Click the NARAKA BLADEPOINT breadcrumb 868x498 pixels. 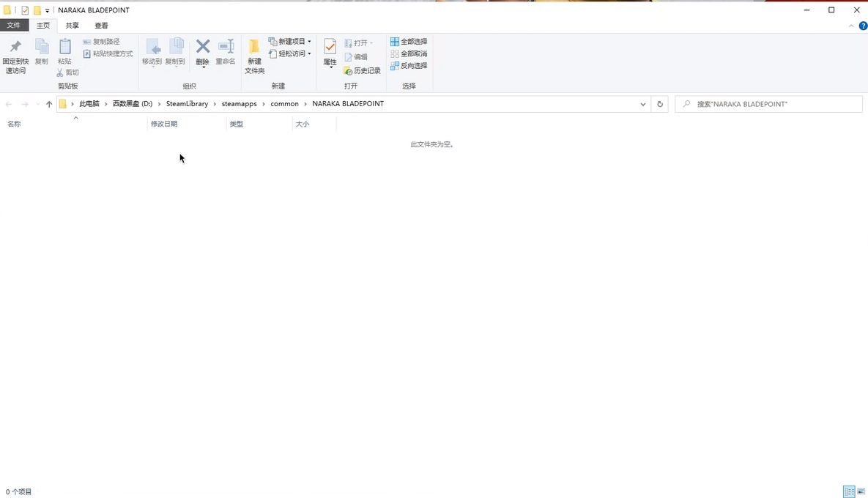(x=348, y=104)
